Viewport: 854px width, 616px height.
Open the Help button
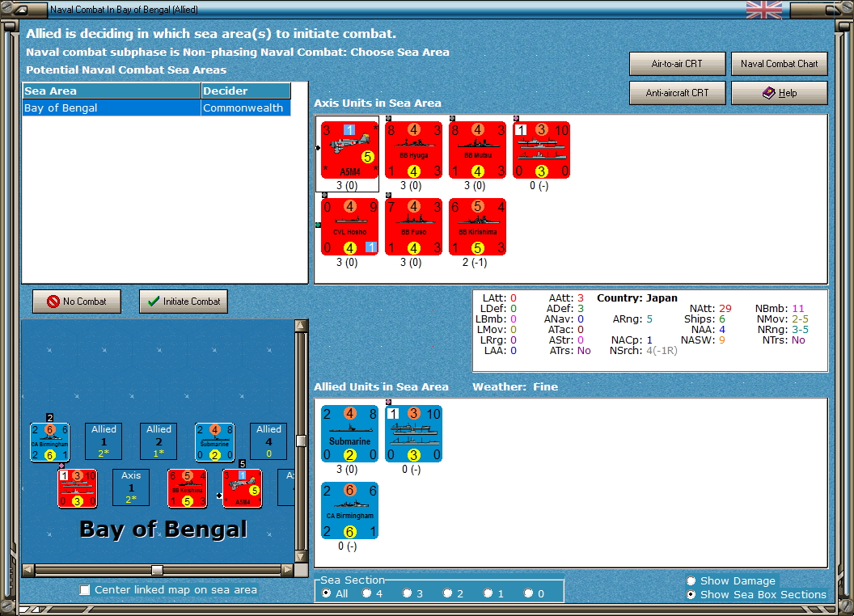pos(779,93)
